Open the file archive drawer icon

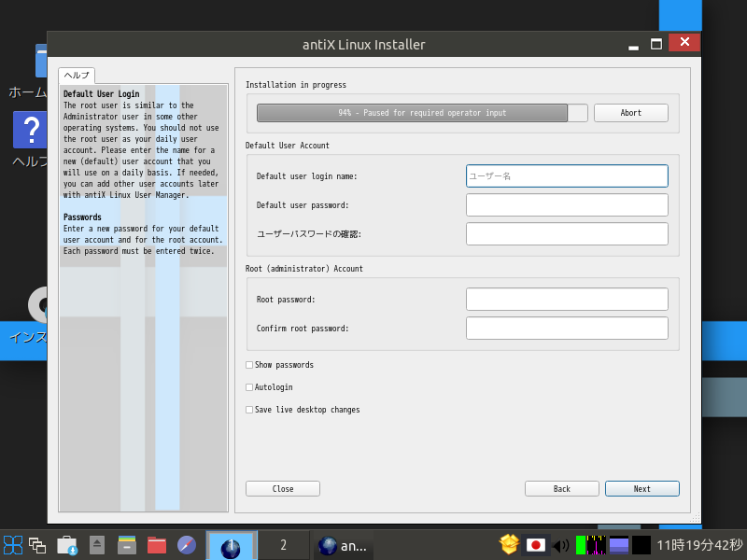pyautogui.click(x=127, y=545)
